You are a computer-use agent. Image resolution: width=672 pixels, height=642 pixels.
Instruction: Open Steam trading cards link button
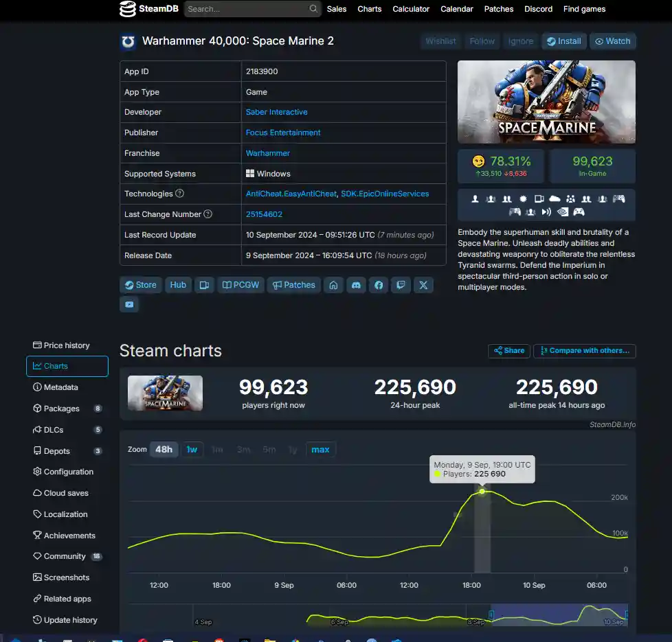pyautogui.click(x=204, y=285)
